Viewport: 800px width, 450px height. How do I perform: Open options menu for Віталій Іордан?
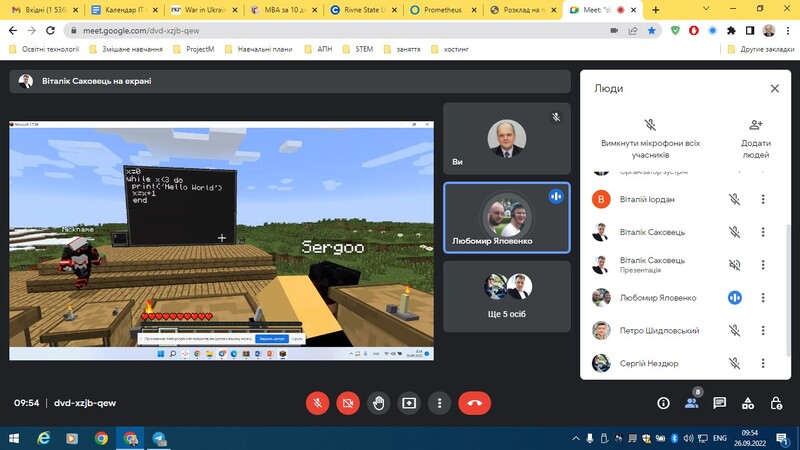tap(763, 199)
